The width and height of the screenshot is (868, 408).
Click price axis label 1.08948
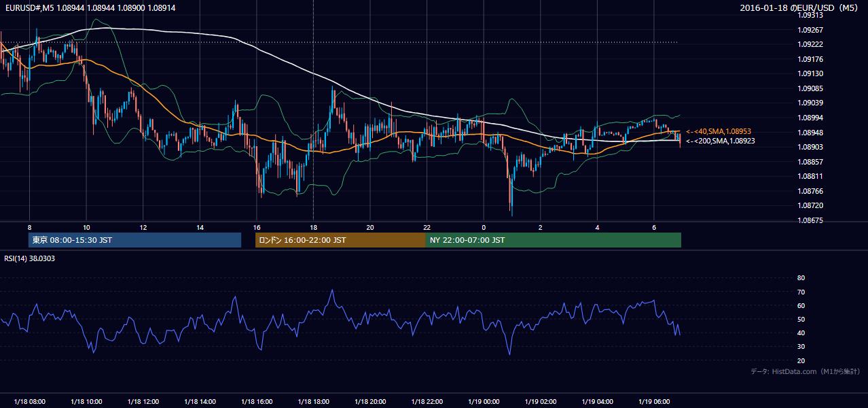point(810,133)
